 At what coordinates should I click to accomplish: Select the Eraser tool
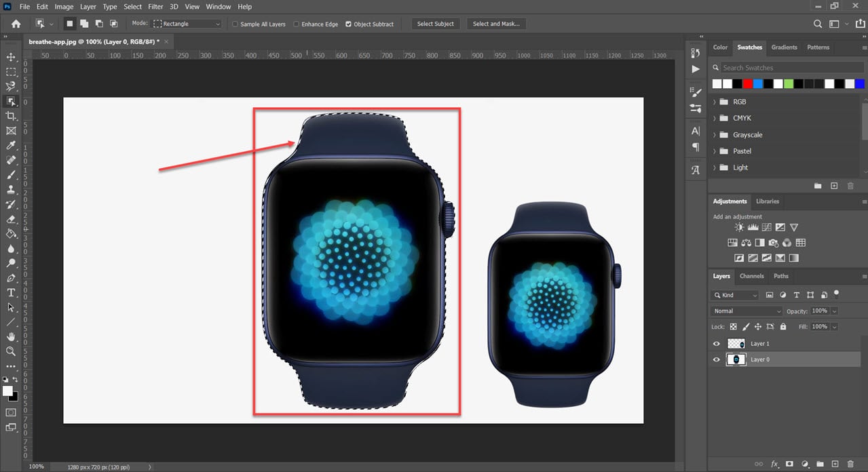pyautogui.click(x=11, y=219)
